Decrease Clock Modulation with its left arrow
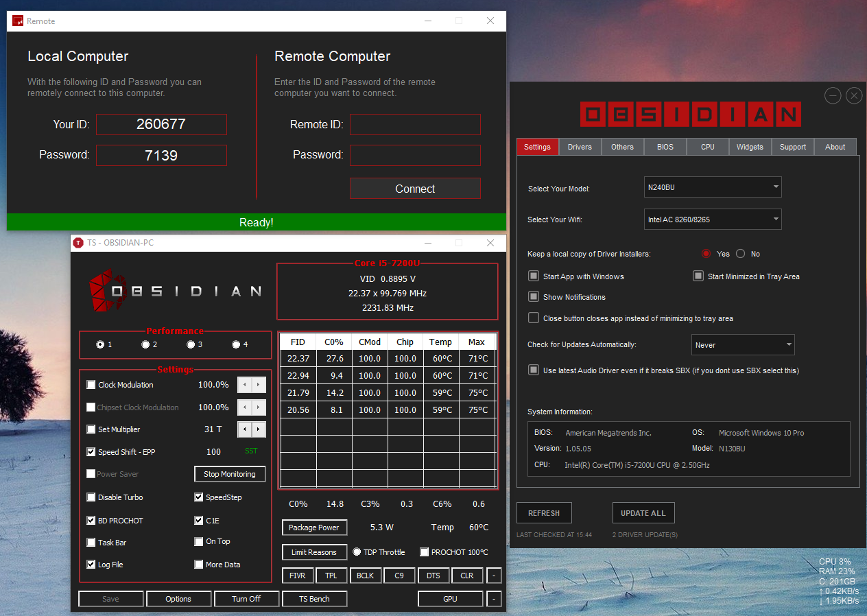Screen dimensions: 867x616 tap(244, 385)
